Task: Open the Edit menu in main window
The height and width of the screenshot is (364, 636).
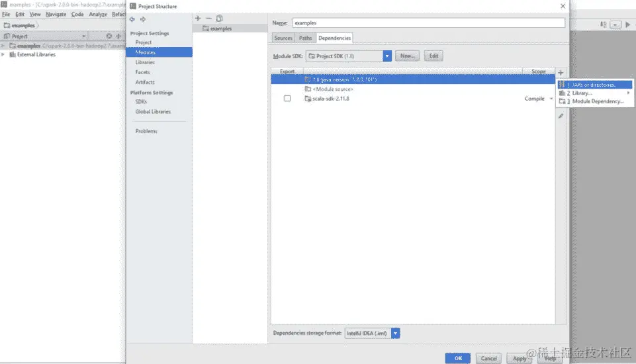Action: [20, 14]
